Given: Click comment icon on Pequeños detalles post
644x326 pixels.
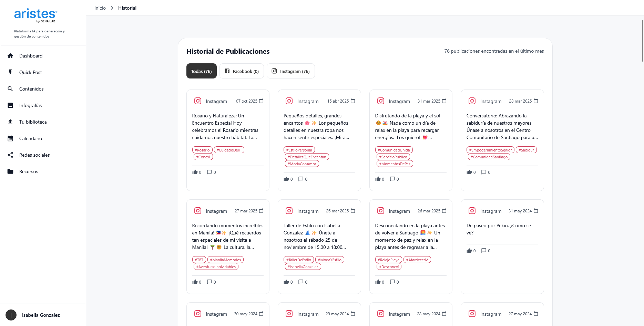Looking at the screenshot, I should (301, 179).
